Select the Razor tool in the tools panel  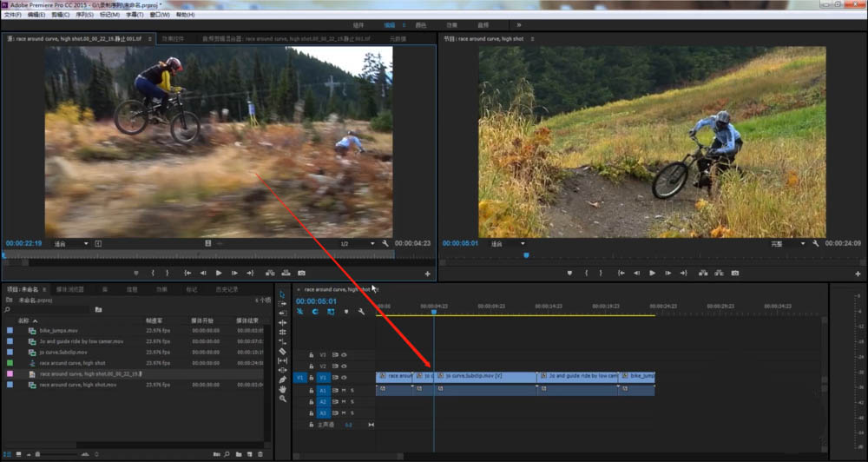[x=283, y=351]
